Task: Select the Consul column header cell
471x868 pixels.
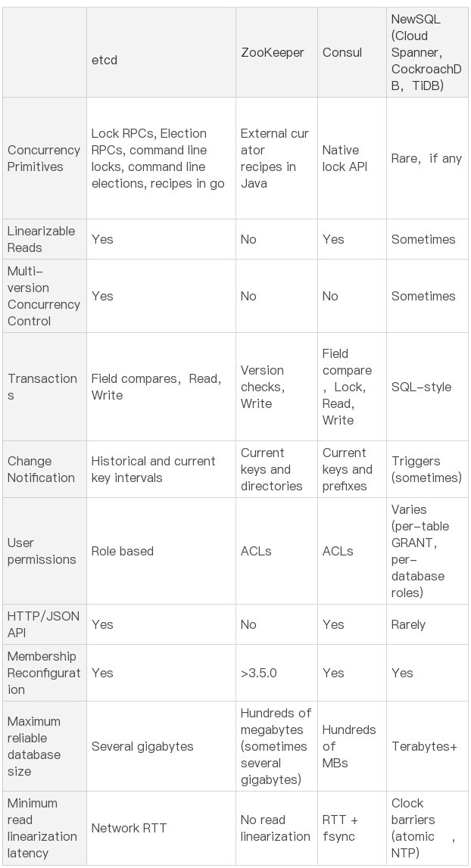Action: [342, 52]
